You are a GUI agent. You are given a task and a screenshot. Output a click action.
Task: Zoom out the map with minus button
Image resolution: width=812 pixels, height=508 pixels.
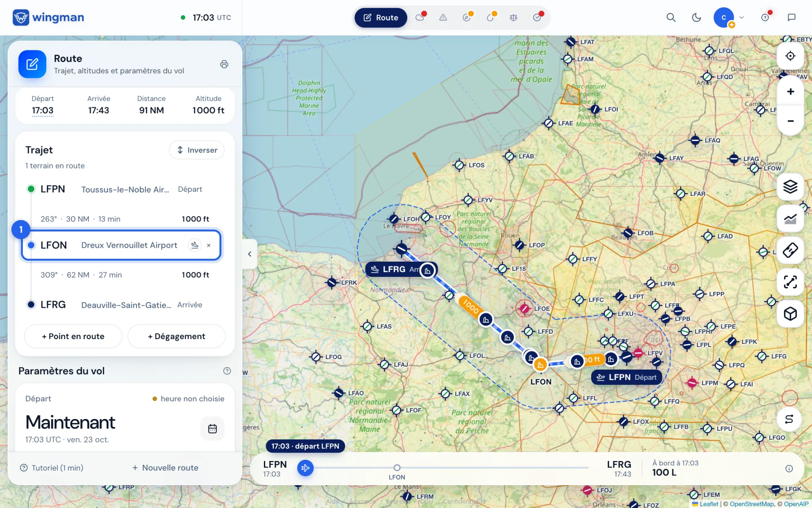pyautogui.click(x=790, y=121)
